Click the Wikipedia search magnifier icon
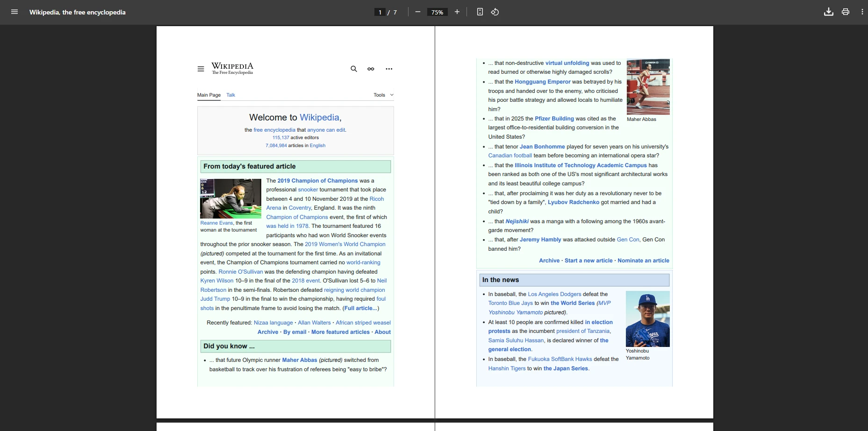 click(x=354, y=69)
